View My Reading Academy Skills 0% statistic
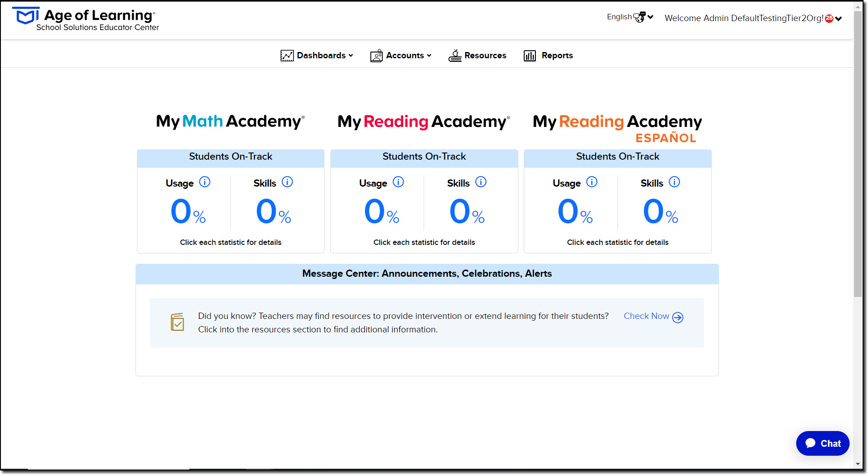 click(x=467, y=212)
